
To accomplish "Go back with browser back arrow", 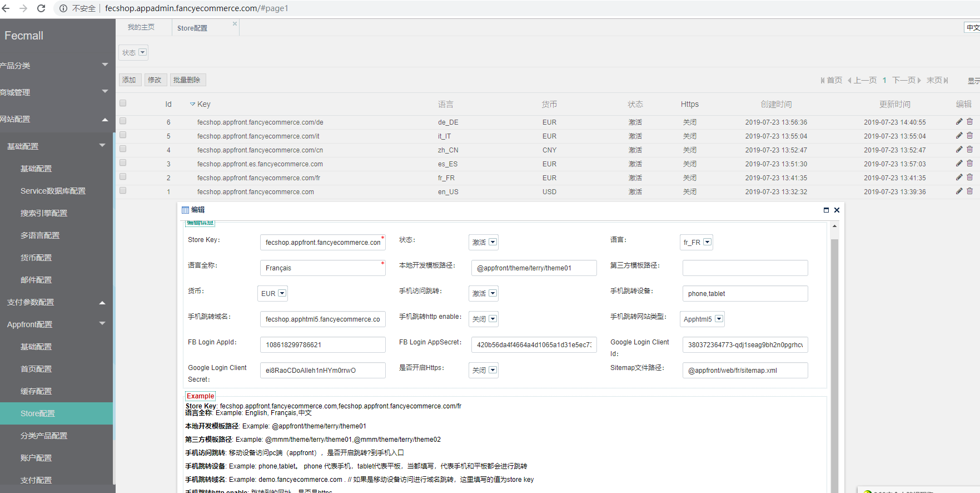I will click(x=6, y=8).
